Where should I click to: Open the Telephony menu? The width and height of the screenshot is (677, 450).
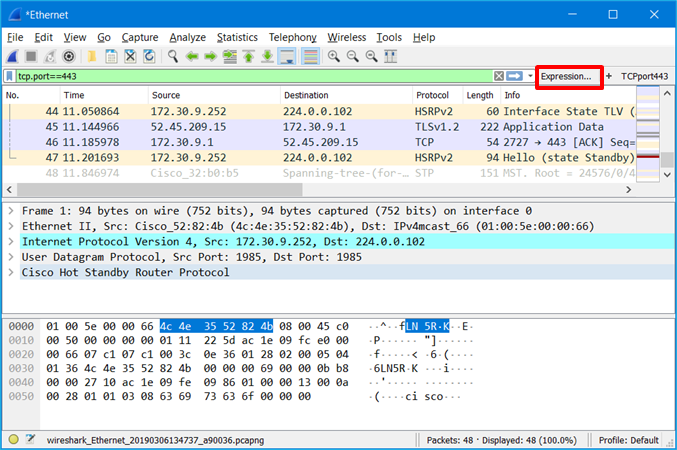293,38
